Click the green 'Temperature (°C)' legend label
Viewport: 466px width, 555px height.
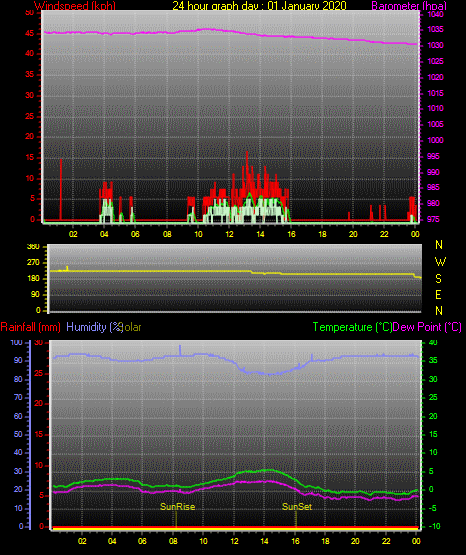click(x=352, y=327)
